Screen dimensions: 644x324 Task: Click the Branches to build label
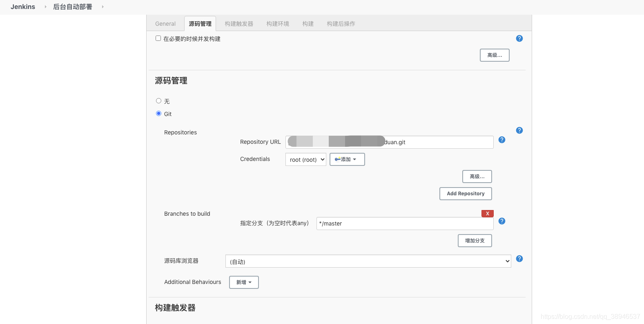pyautogui.click(x=187, y=214)
